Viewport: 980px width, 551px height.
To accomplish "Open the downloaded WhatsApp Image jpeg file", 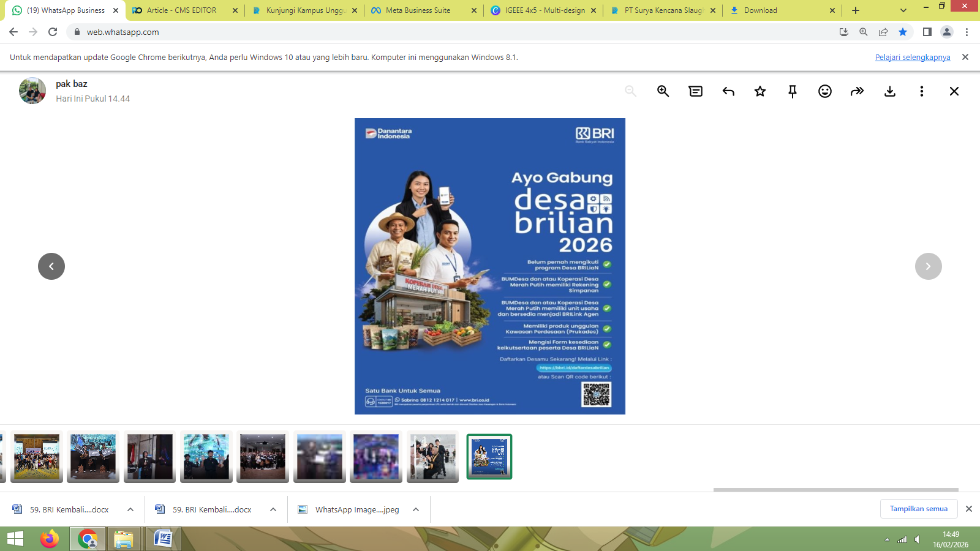I will coord(348,509).
